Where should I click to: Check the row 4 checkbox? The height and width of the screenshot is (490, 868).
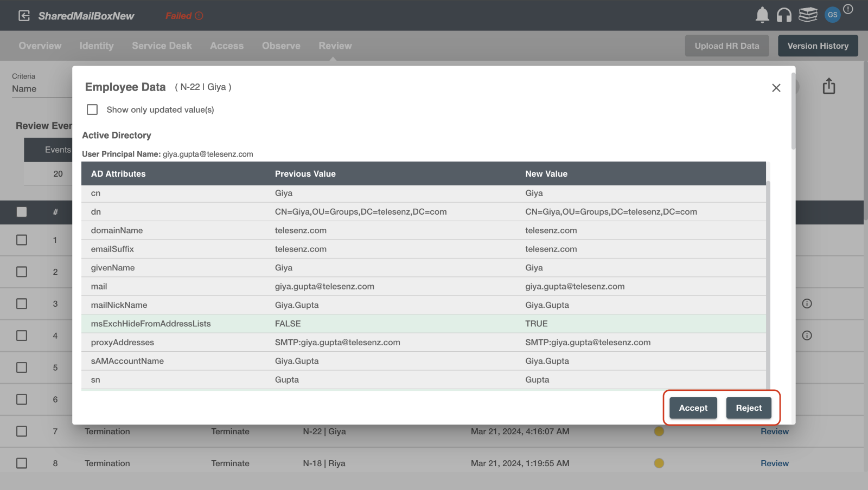(22, 336)
